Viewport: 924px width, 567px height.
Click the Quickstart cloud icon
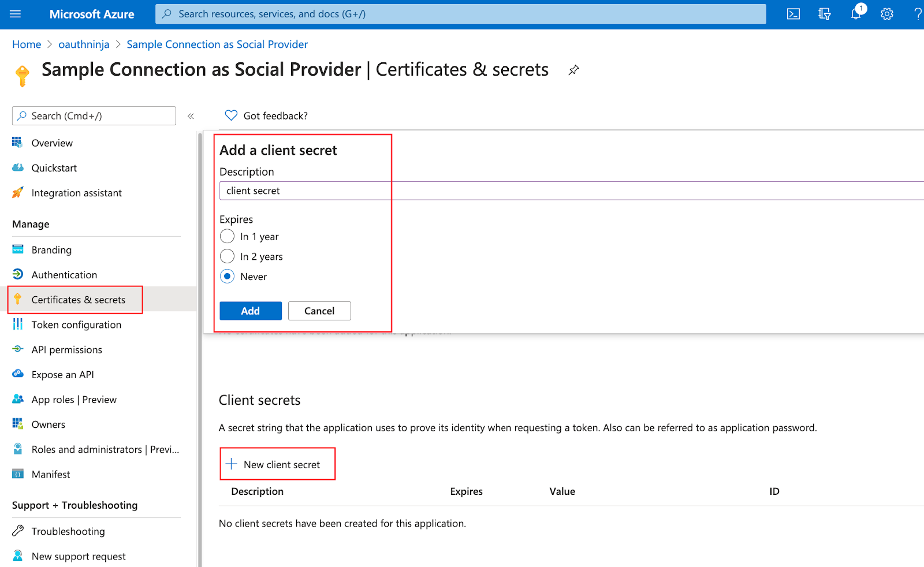18,167
